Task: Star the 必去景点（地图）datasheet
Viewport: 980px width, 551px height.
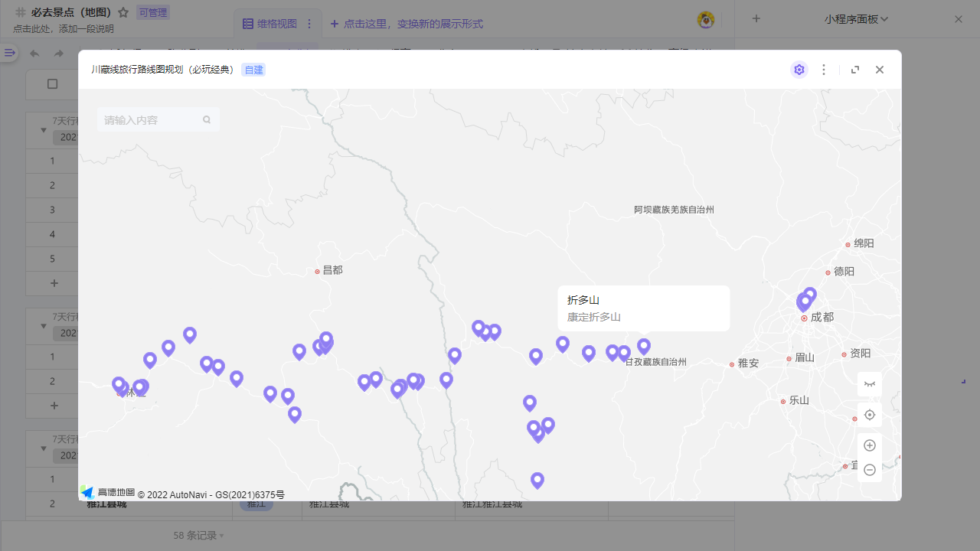Action: pos(123,13)
